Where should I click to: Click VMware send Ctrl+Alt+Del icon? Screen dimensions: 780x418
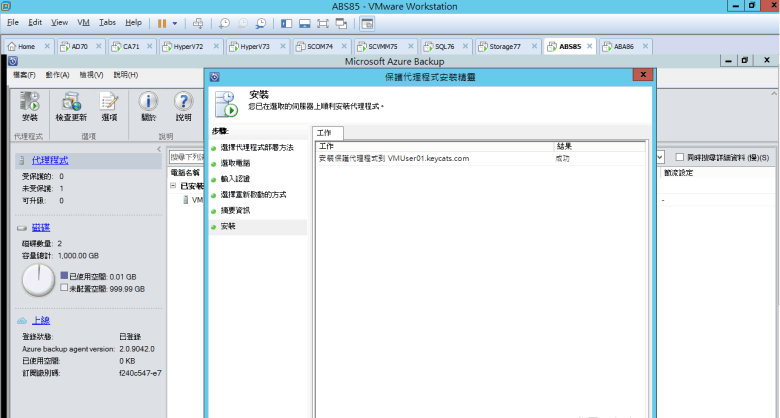click(x=197, y=22)
